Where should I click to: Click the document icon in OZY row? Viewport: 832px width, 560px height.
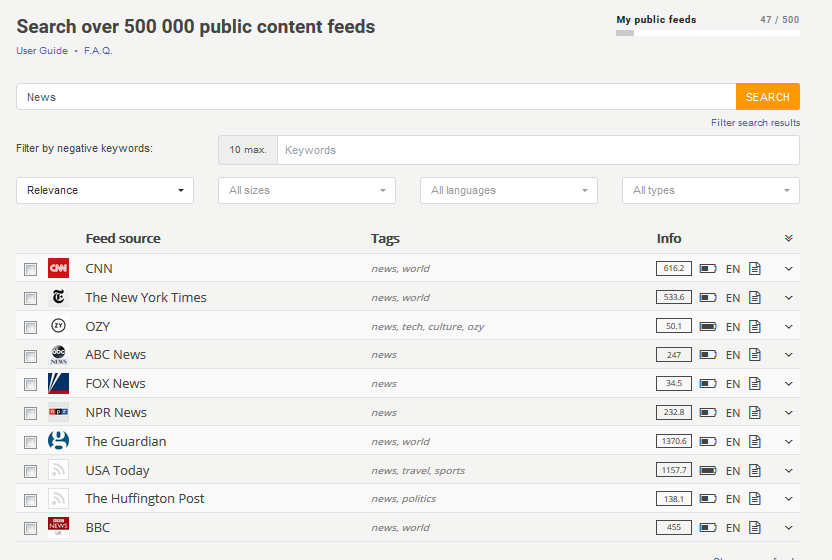coord(755,326)
